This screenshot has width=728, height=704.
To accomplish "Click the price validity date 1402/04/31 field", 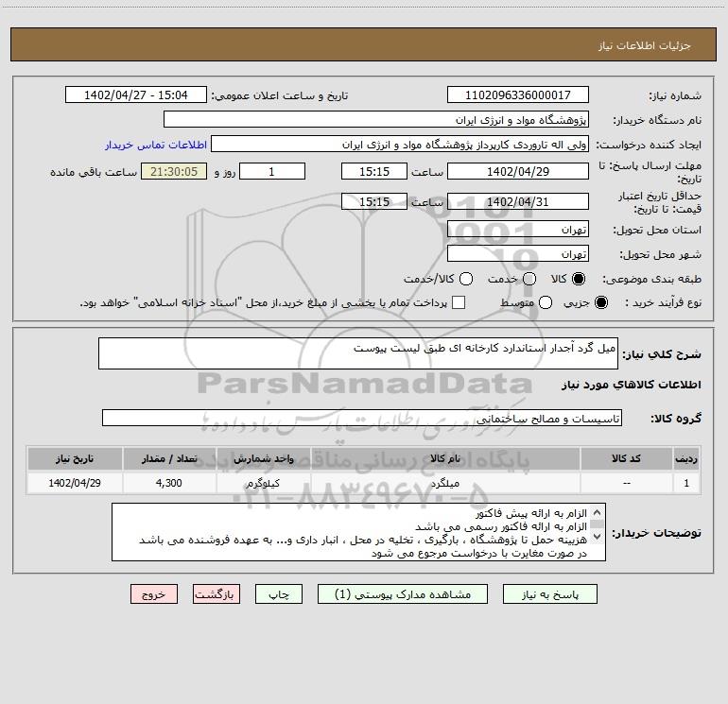I will tap(518, 201).
